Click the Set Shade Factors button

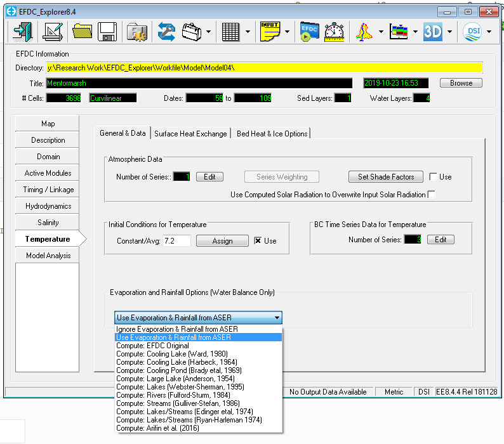(386, 177)
